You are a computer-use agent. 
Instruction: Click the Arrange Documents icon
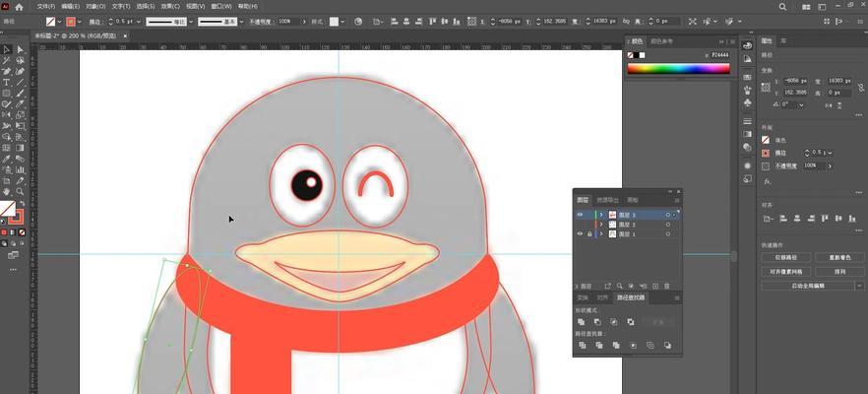pos(806,7)
